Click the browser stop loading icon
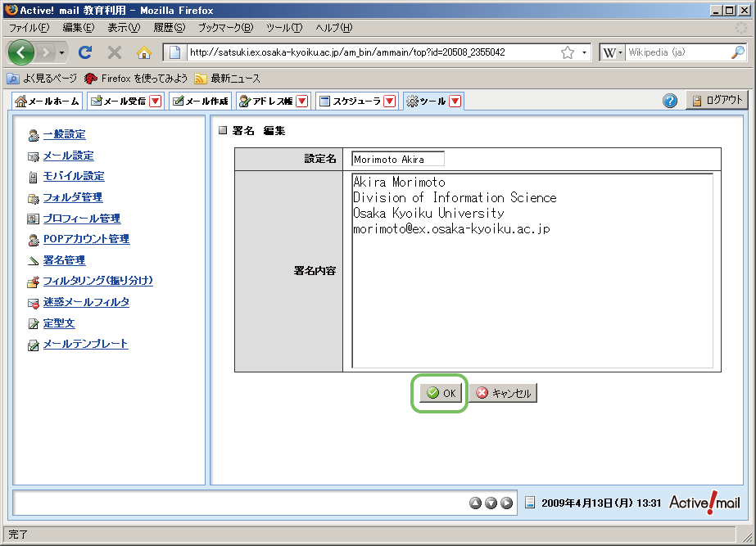This screenshot has height=546, width=756. [115, 52]
